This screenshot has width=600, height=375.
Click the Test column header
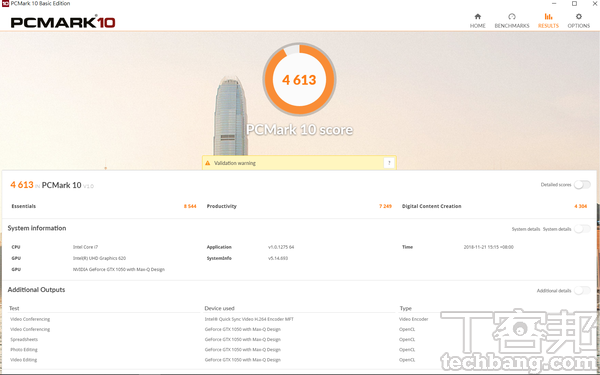(x=14, y=308)
